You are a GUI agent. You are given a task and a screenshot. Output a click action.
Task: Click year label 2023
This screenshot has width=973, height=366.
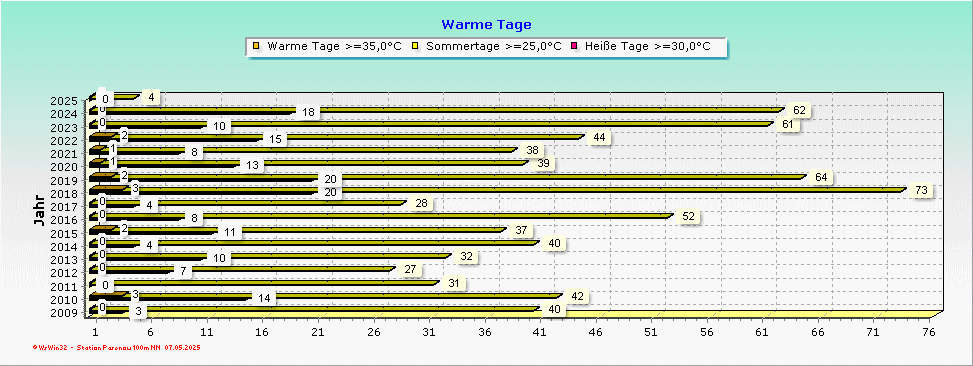[x=65, y=127]
